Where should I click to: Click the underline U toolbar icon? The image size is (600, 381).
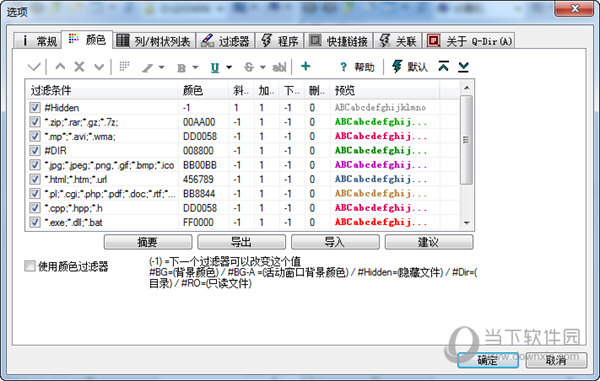[x=215, y=68]
